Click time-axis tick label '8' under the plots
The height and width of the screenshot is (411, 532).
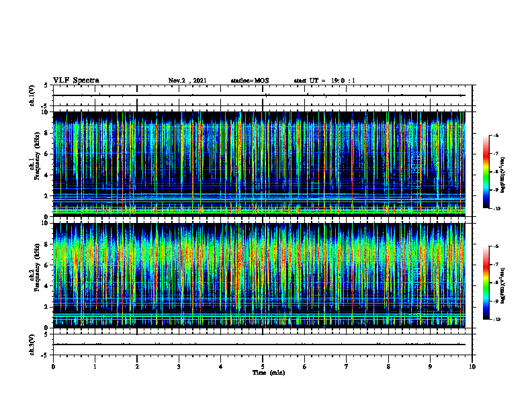pyautogui.click(x=388, y=367)
